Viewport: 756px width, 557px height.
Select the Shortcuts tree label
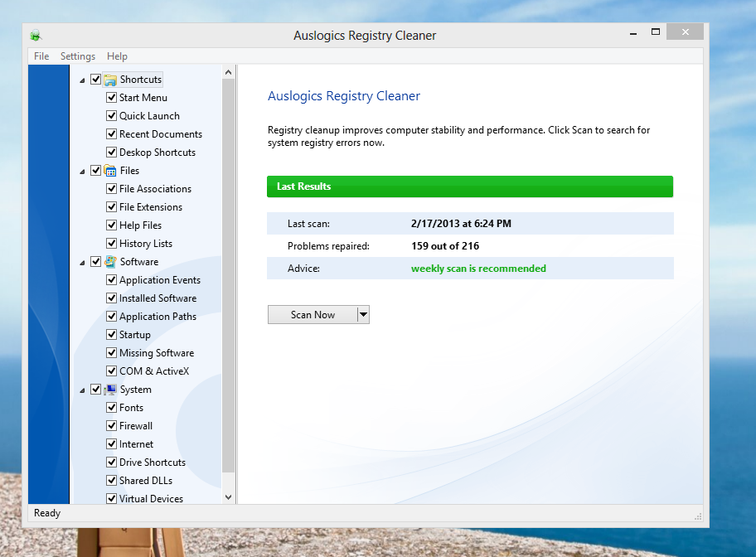coord(141,80)
